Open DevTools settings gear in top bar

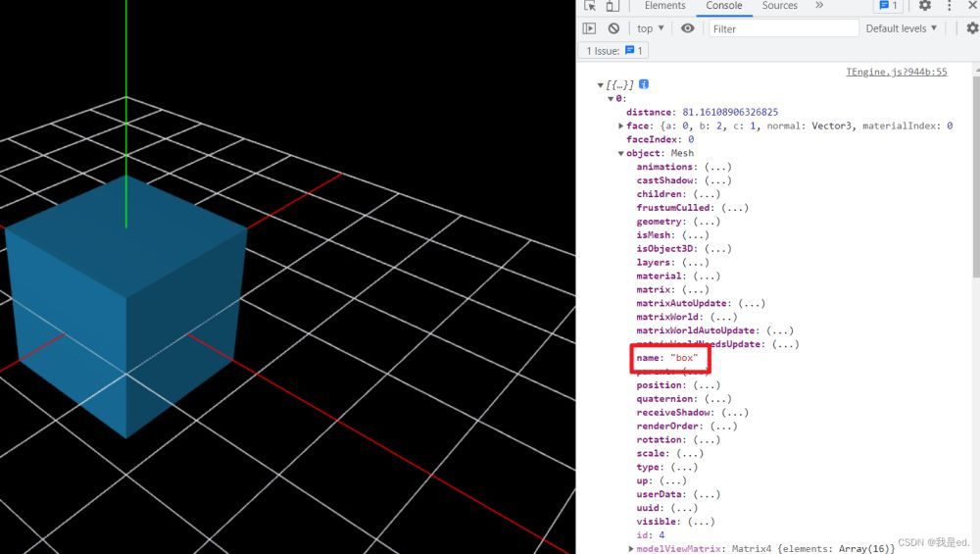coord(924,6)
